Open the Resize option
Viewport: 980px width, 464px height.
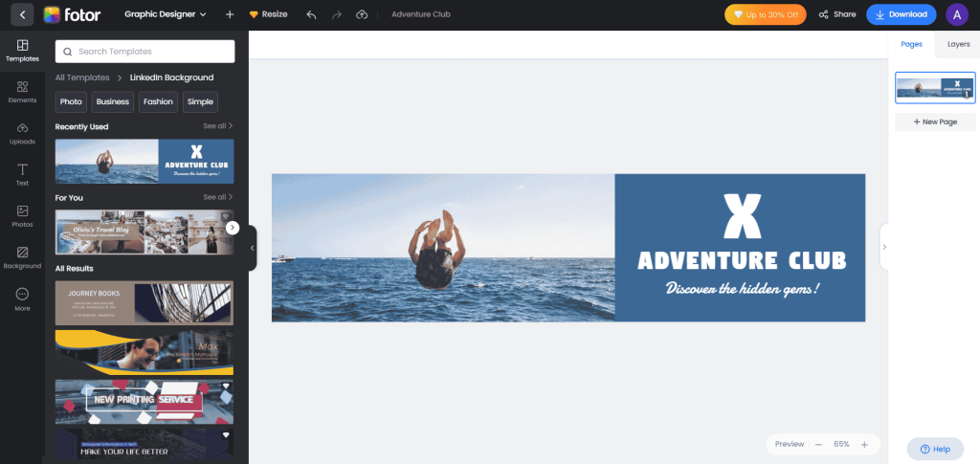[268, 14]
